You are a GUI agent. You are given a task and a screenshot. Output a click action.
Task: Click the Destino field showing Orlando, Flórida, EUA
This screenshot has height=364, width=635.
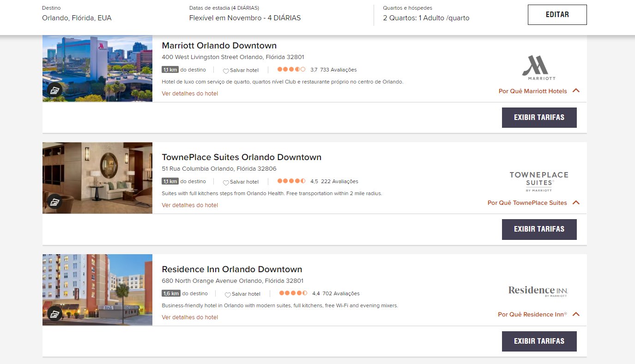click(77, 18)
